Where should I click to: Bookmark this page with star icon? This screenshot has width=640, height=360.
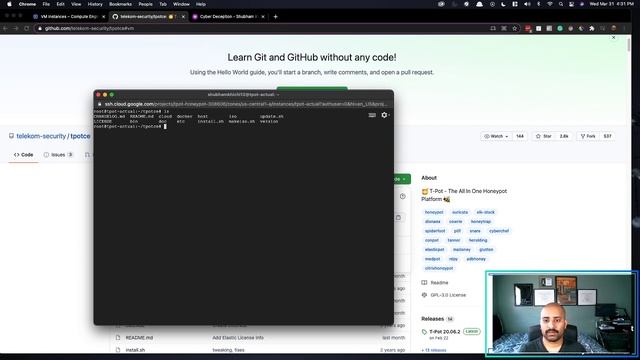click(515, 28)
